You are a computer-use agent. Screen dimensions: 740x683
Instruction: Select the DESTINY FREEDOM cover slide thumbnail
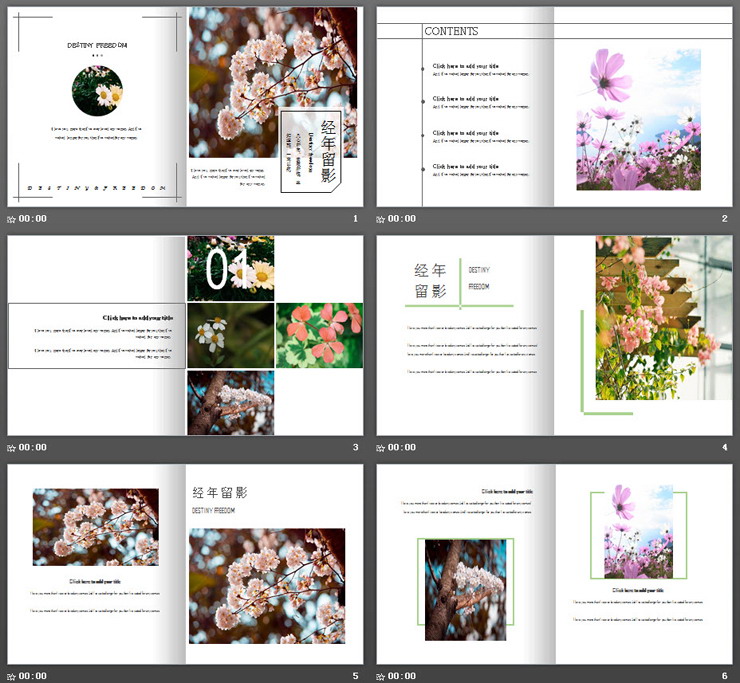click(185, 106)
